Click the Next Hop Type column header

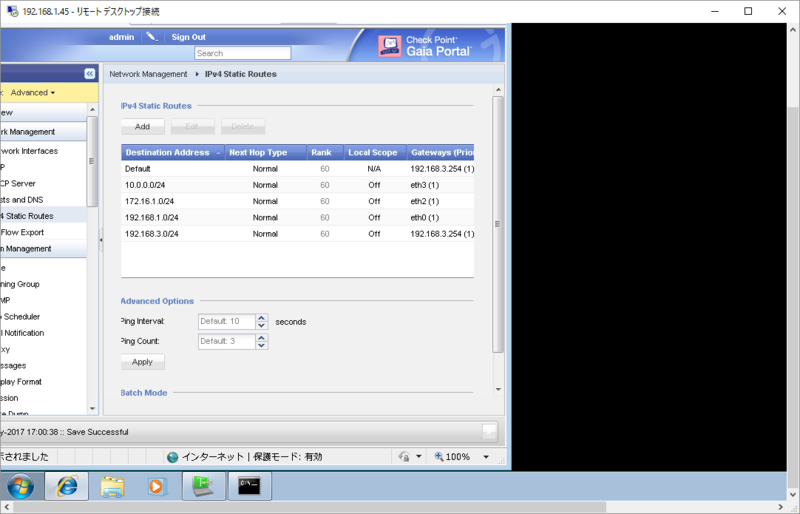coord(265,152)
